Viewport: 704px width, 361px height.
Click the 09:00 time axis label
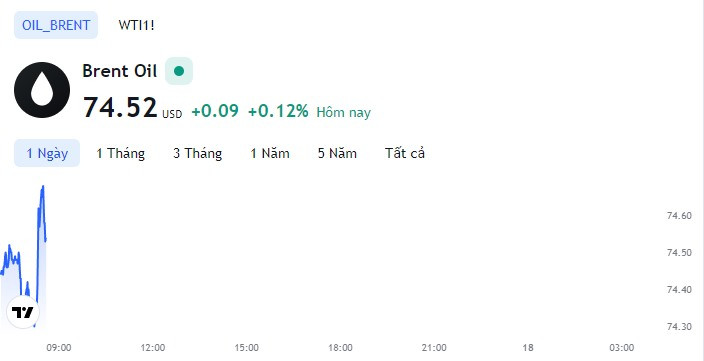[x=59, y=348]
